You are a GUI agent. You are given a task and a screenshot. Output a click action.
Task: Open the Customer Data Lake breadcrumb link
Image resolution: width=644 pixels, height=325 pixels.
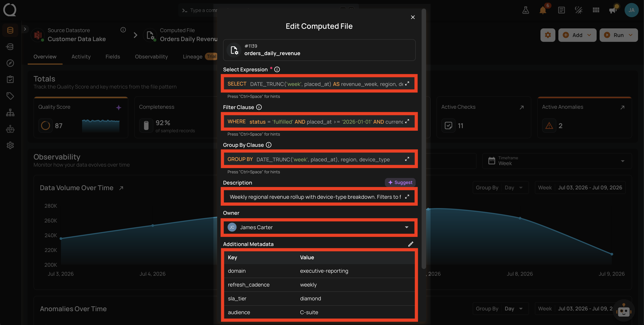(x=76, y=39)
